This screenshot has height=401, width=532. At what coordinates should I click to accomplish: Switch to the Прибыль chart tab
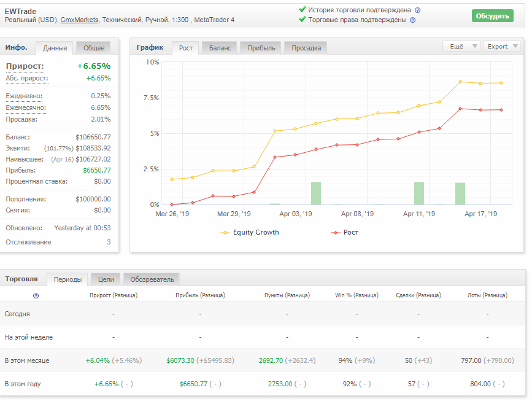point(261,49)
